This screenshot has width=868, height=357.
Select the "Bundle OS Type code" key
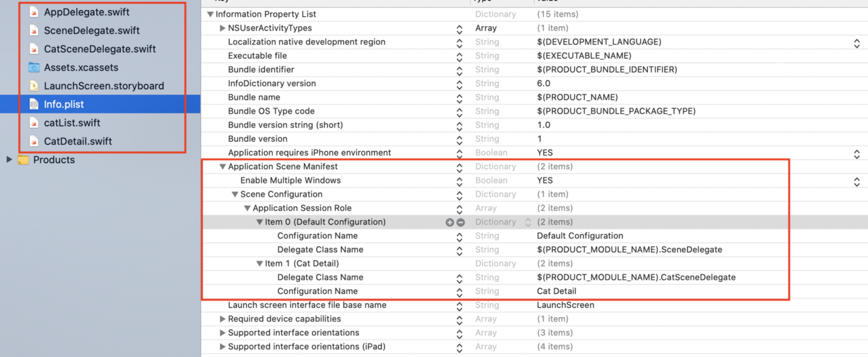coord(272,111)
